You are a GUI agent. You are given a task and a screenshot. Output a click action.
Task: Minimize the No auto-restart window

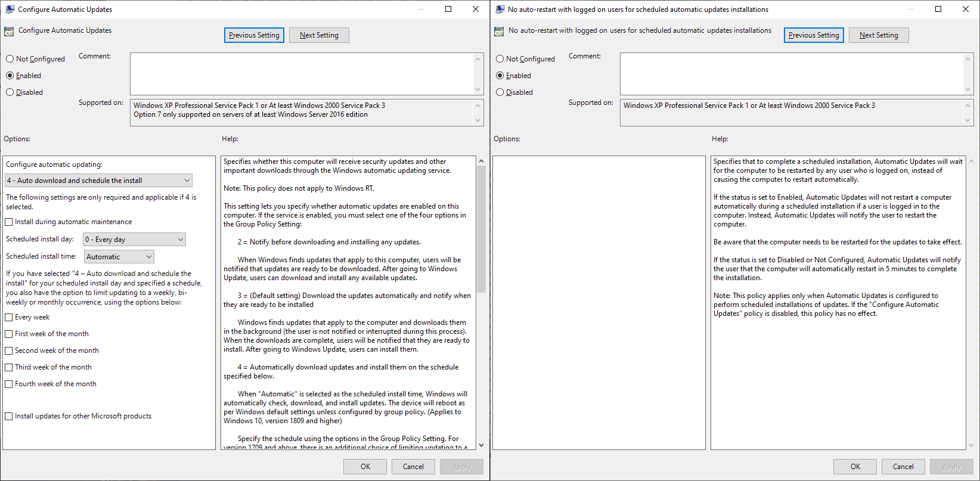(x=911, y=9)
